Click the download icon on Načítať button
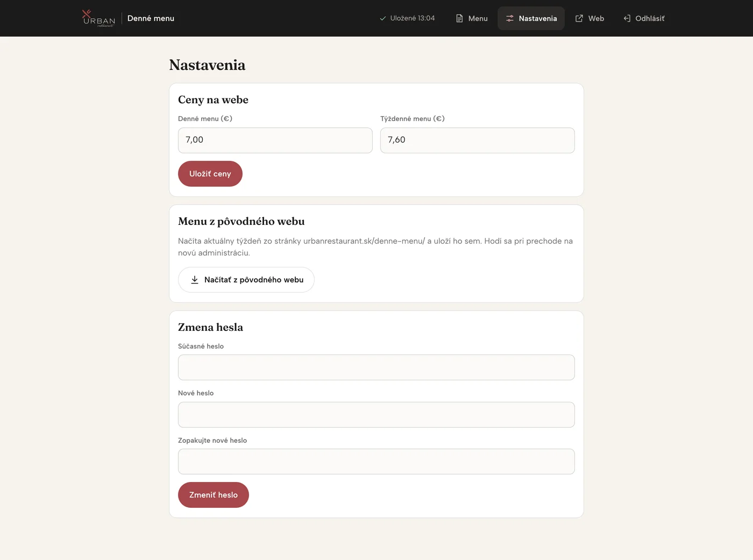753x560 pixels. pos(195,280)
